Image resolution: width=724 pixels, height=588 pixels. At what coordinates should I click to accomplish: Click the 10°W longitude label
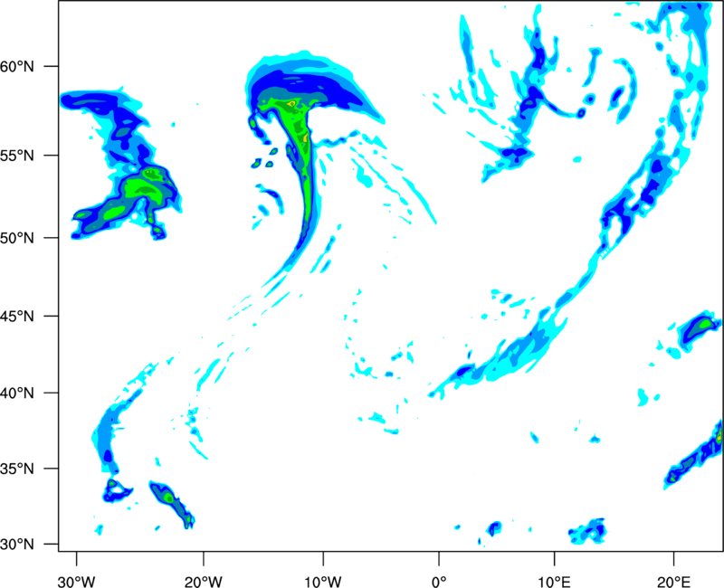point(323,582)
